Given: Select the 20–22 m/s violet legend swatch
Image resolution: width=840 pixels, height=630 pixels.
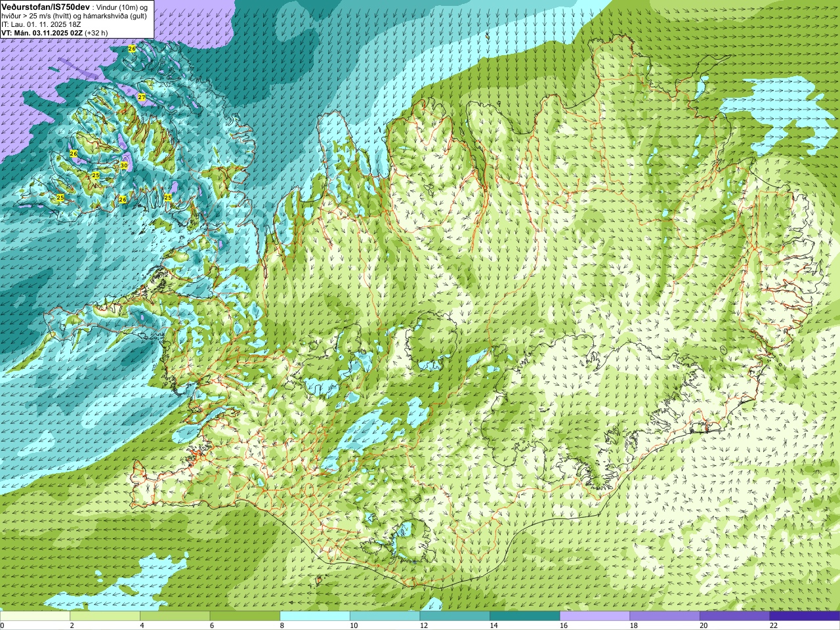Looking at the screenshot, I should point(735,616).
